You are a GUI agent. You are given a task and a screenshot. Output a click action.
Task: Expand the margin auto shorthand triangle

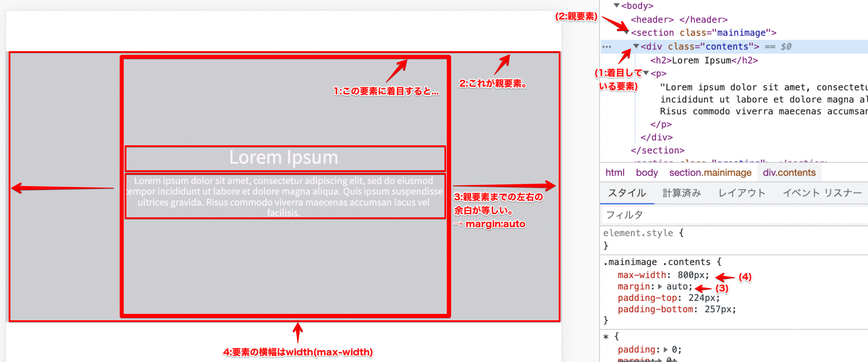click(x=660, y=286)
